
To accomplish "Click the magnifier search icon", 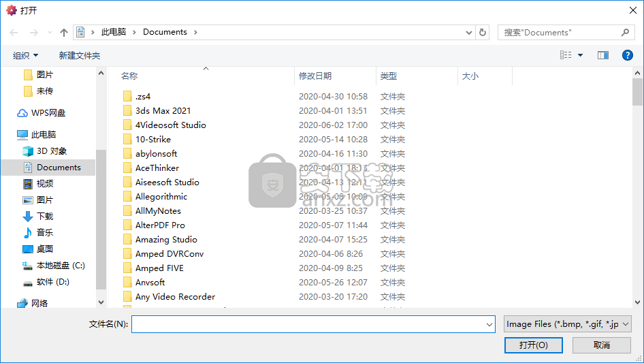I will (625, 32).
